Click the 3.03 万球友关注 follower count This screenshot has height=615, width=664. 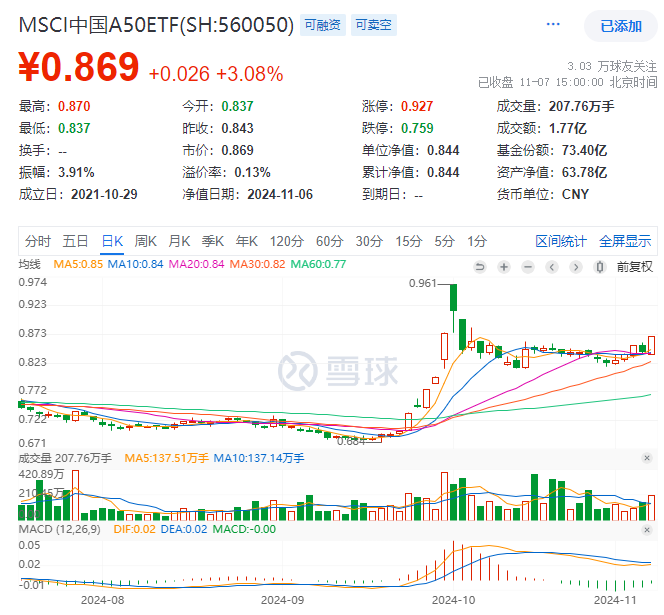[612, 66]
